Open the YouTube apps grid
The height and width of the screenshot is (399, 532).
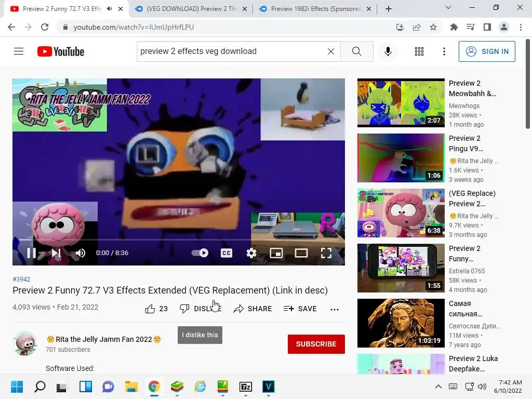pyautogui.click(x=419, y=51)
